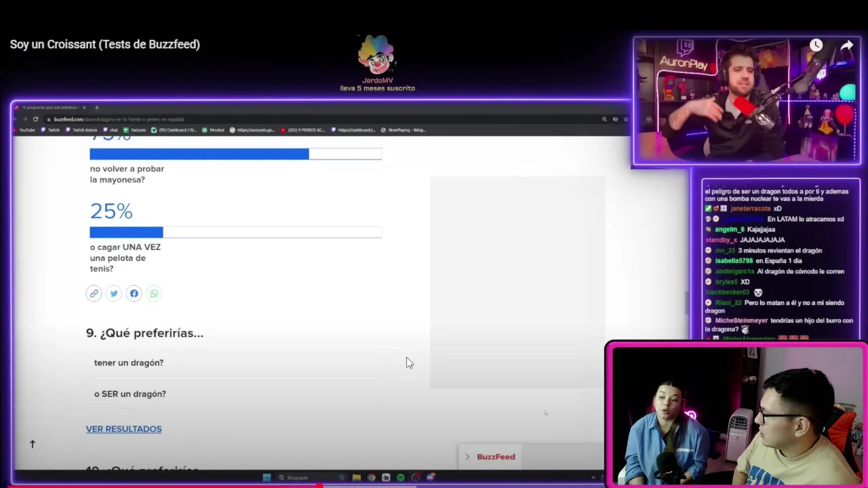Bookmark this page with the star icon

[626, 119]
